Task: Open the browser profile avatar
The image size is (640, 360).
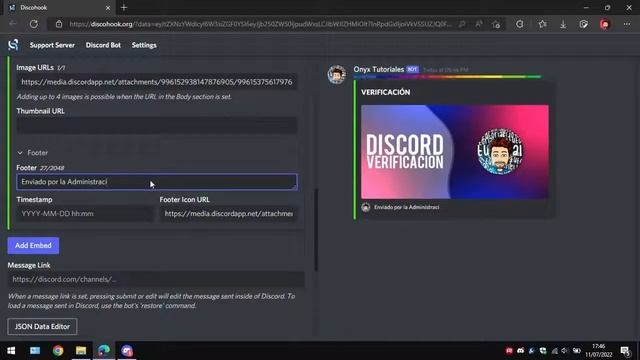Action: point(605,24)
